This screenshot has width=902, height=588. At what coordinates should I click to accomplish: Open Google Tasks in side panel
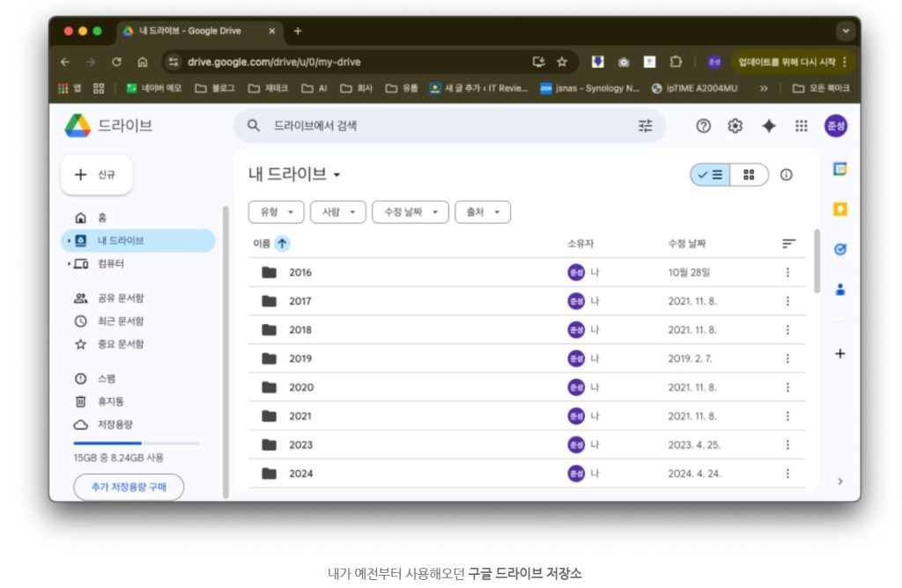(839, 249)
